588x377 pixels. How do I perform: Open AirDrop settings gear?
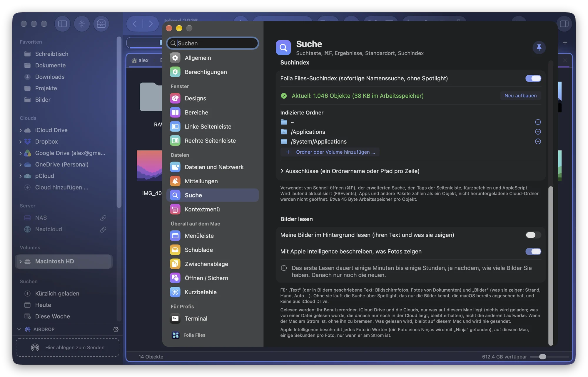click(116, 329)
